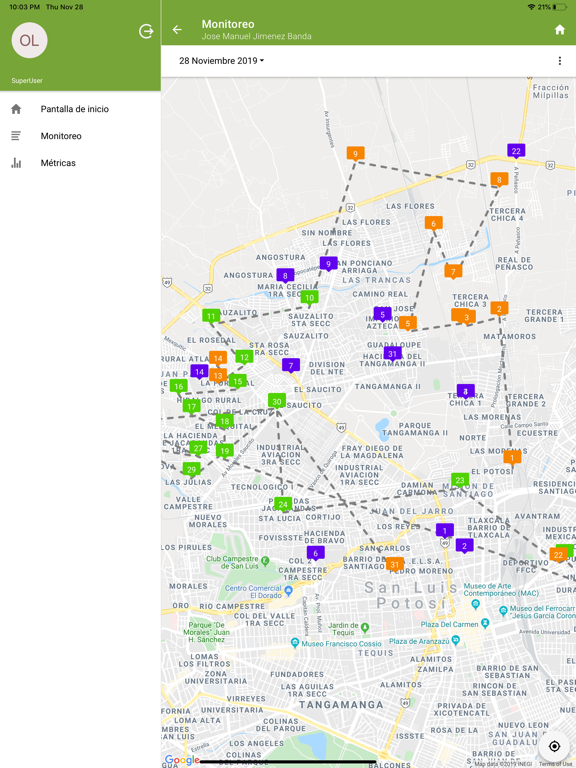Select purple marker 31 near Guadalupe
Image resolution: width=576 pixels, height=768 pixels.
392,354
